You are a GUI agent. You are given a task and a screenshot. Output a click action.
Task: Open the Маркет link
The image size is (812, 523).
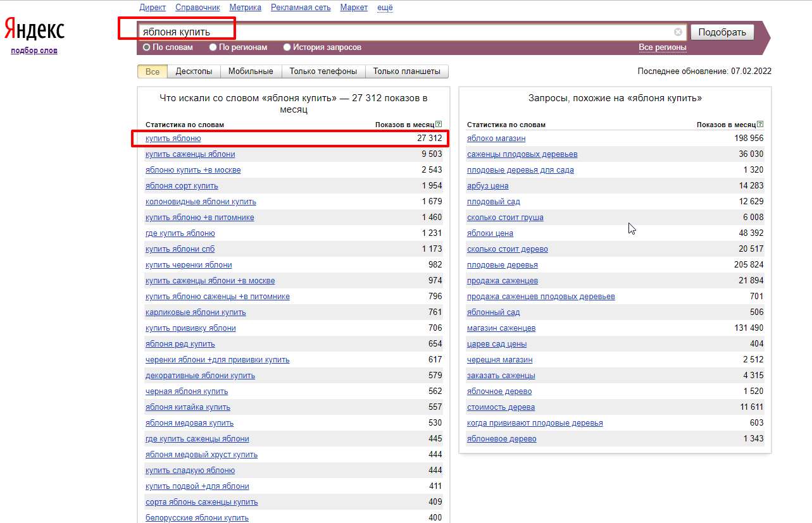click(354, 8)
